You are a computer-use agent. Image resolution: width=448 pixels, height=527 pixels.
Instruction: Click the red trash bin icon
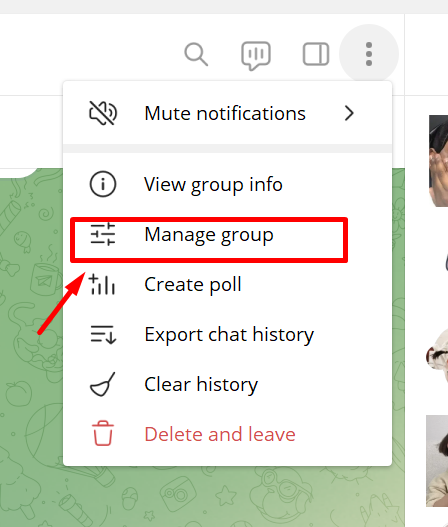[x=103, y=434]
